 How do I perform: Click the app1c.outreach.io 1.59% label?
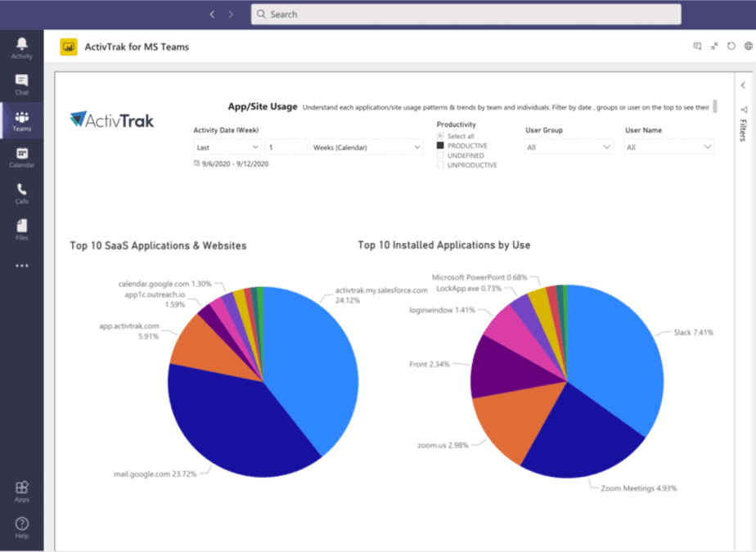(155, 299)
